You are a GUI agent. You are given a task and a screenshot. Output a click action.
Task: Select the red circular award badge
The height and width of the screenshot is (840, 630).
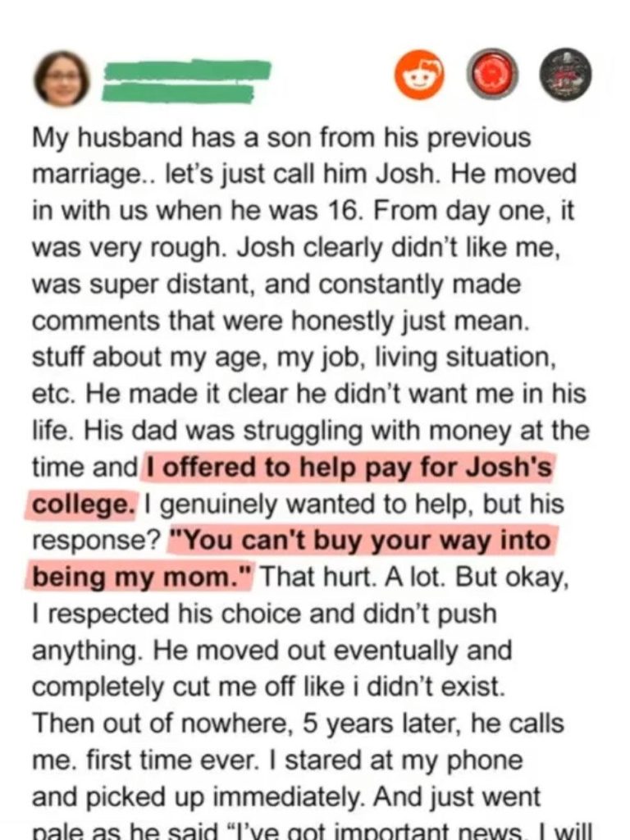click(492, 75)
